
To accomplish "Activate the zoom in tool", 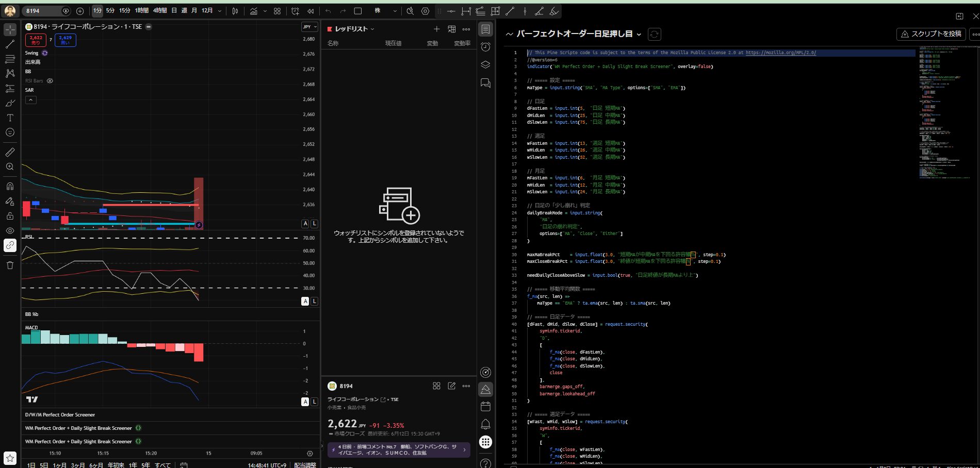I will [10, 166].
